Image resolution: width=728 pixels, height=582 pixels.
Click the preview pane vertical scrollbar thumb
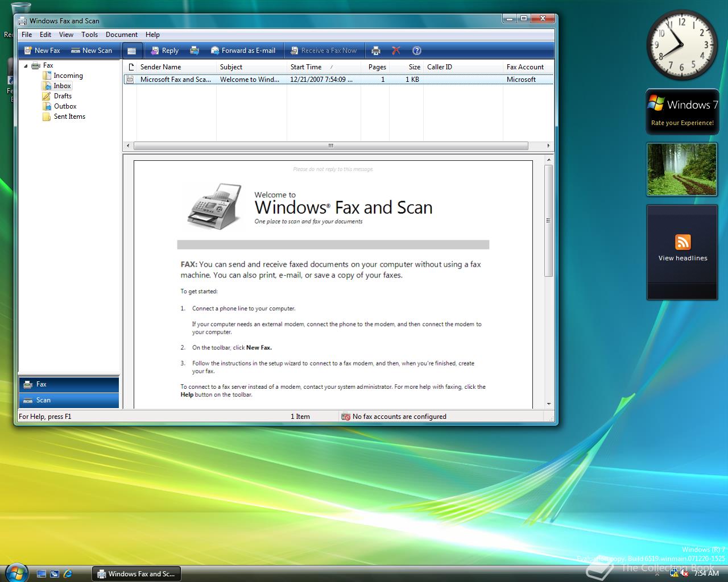tap(548, 221)
